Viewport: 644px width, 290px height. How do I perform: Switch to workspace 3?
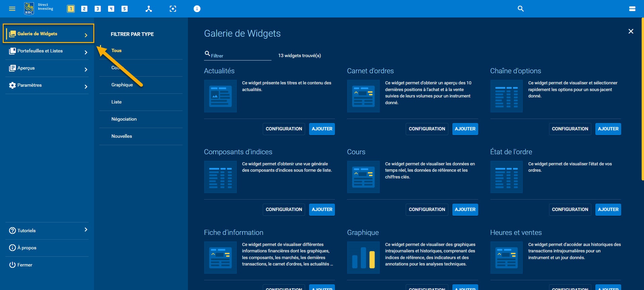point(98,9)
